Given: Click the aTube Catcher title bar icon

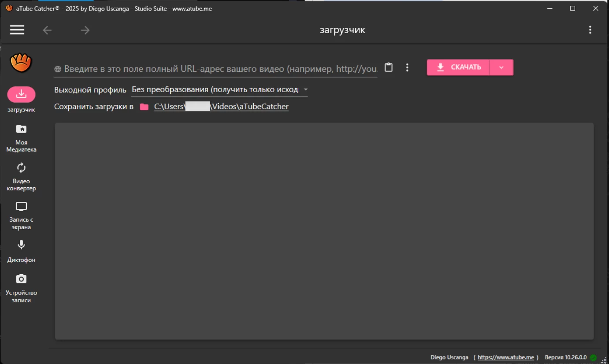Looking at the screenshot, I should tap(9, 8).
